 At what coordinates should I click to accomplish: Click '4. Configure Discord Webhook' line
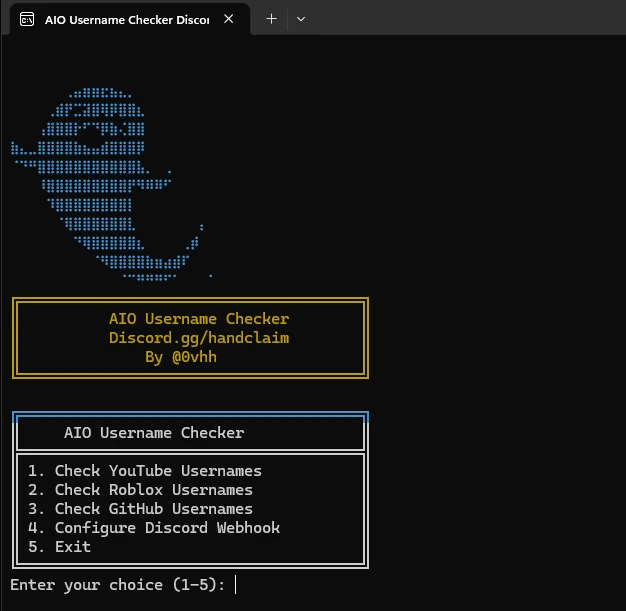tap(154, 528)
